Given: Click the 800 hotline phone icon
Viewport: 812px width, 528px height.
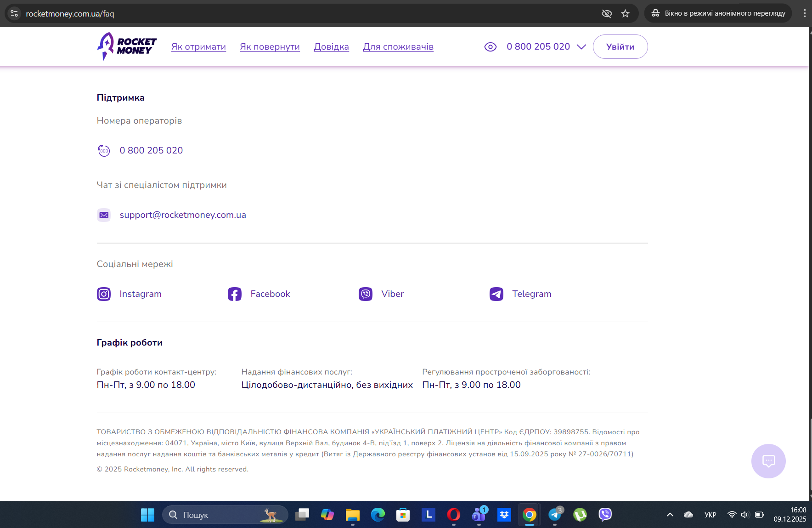Looking at the screenshot, I should coord(104,151).
